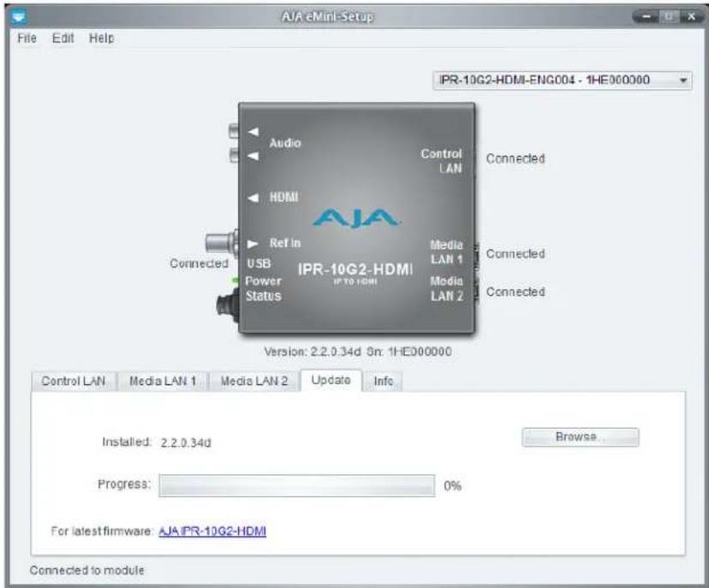This screenshot has height=588, width=709.
Task: Open the Edit menu
Action: click(x=63, y=39)
